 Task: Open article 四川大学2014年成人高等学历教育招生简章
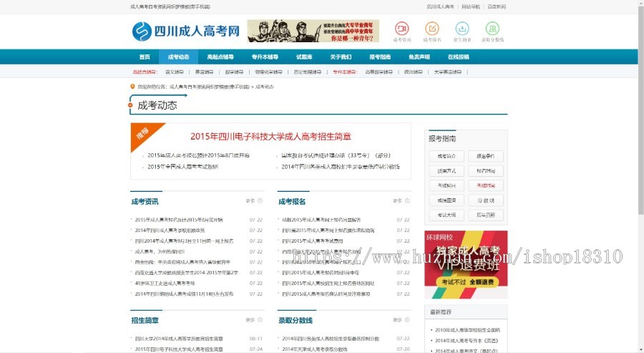(179, 339)
